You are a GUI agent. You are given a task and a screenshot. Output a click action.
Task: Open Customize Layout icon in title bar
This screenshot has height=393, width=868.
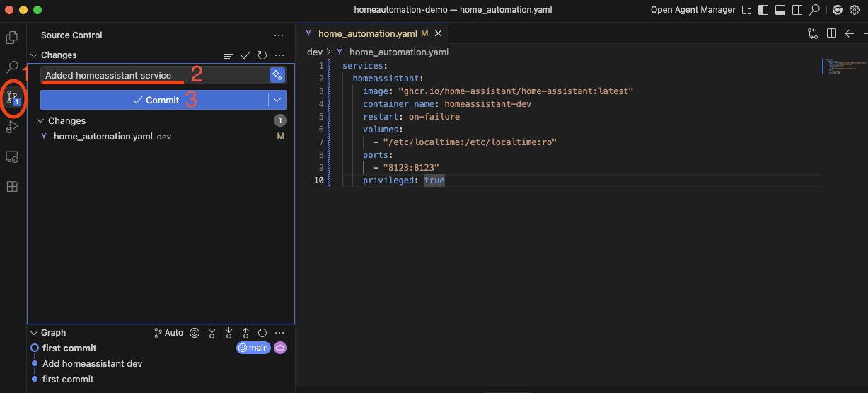(747, 10)
